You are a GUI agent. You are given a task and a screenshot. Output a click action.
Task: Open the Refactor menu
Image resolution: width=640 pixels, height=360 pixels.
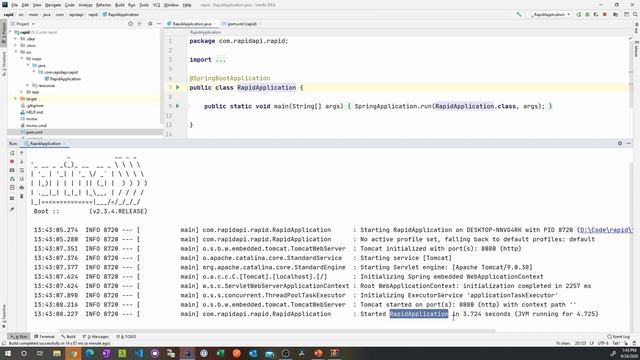103,5
